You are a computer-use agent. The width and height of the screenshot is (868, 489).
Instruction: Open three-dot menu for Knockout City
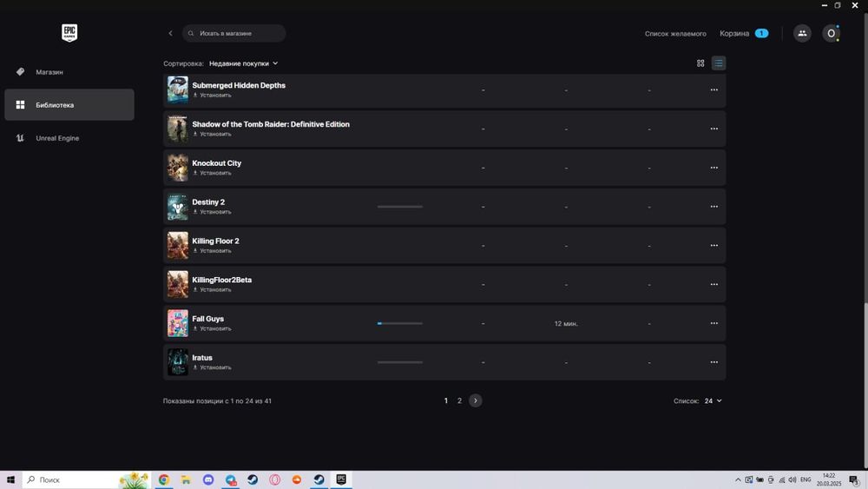[x=714, y=168]
